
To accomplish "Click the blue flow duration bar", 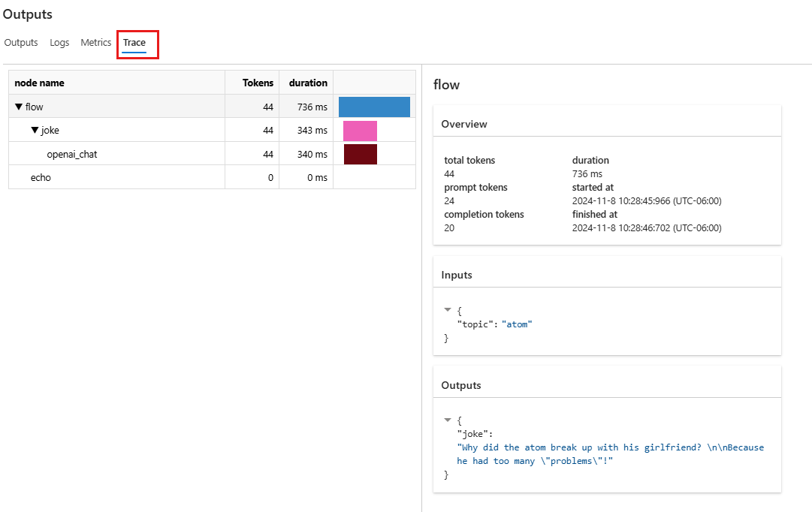I will [374, 107].
